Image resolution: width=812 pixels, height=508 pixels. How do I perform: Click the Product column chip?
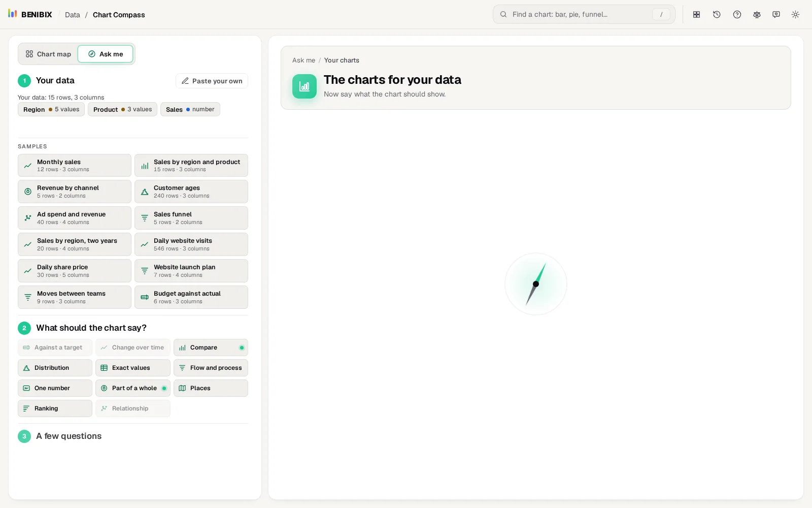pos(122,109)
